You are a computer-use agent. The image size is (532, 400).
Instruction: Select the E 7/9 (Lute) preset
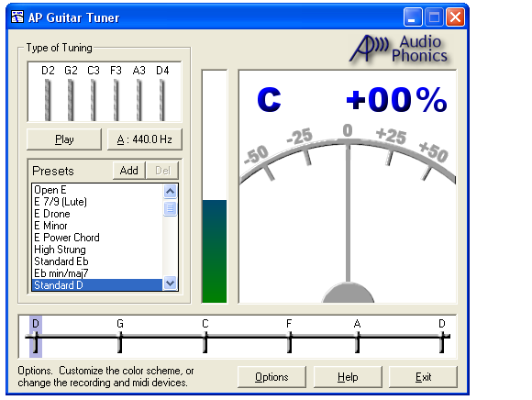point(97,202)
